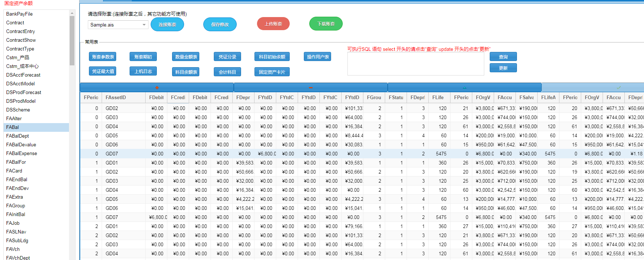644x260 pixels.
Task: Select the highlighted FABal list item
Action: pyautogui.click(x=36, y=127)
